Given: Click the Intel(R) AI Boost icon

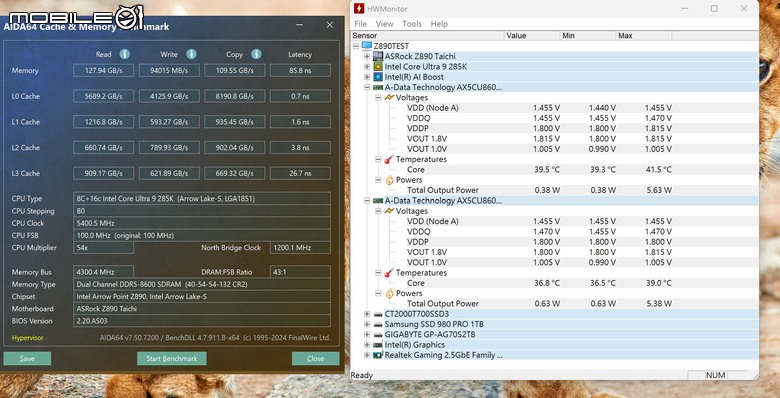Looking at the screenshot, I should (x=378, y=77).
